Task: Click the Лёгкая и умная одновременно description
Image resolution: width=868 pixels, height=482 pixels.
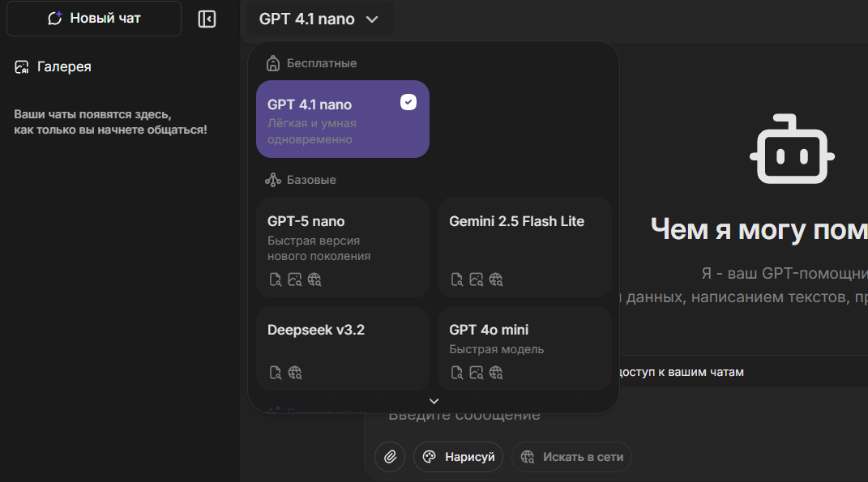Action: (x=312, y=131)
